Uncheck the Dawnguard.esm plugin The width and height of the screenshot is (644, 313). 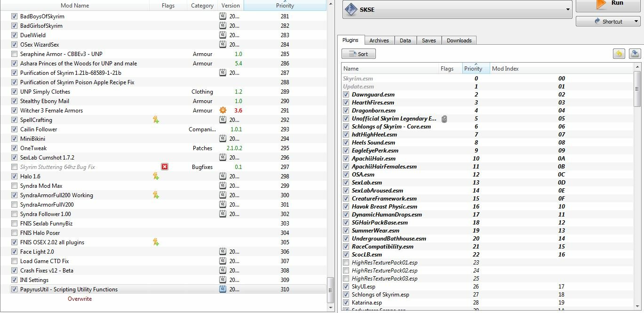346,95
